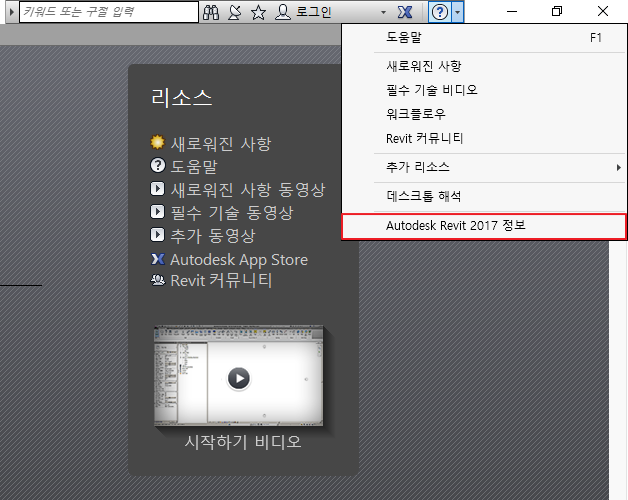Viewport: 628px width, 500px height.
Task: Click the user login icon
Action: point(283,12)
